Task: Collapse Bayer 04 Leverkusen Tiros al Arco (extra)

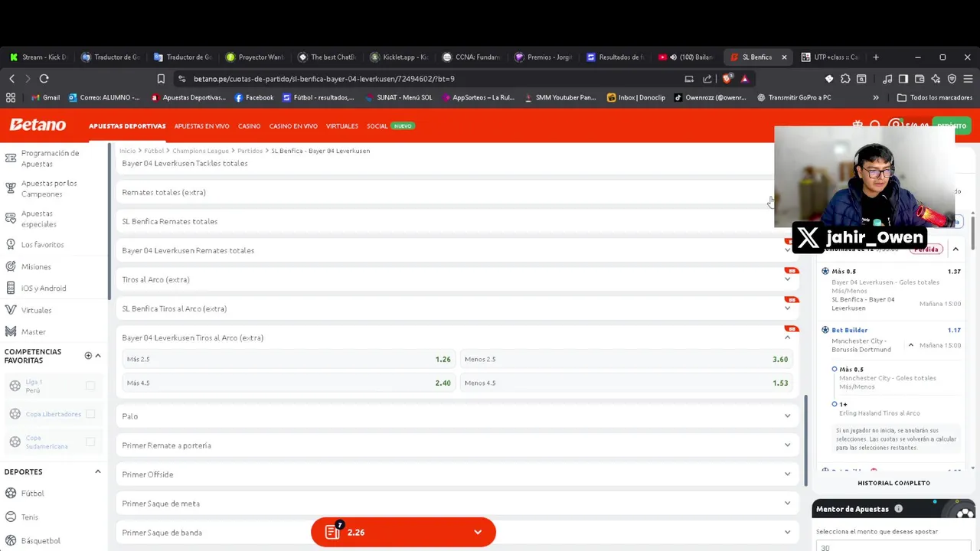Action: pos(787,337)
